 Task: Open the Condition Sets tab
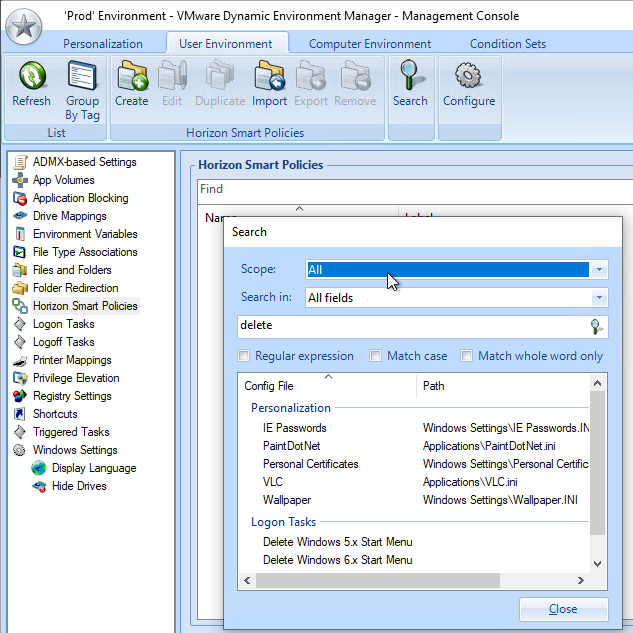508,44
